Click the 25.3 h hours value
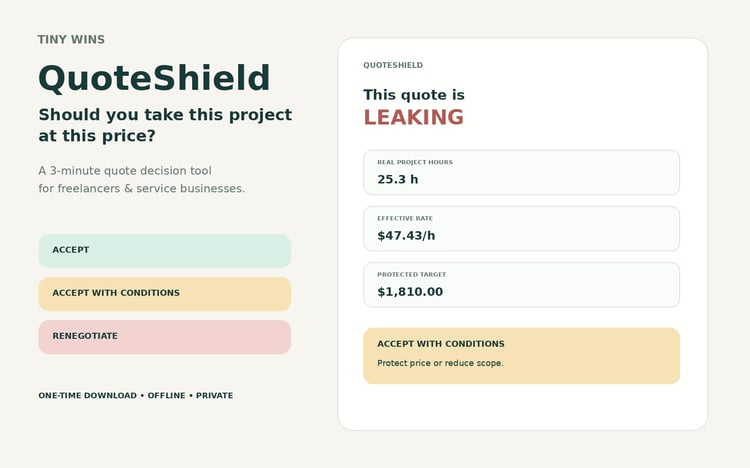This screenshot has height=468, width=750. point(397,179)
